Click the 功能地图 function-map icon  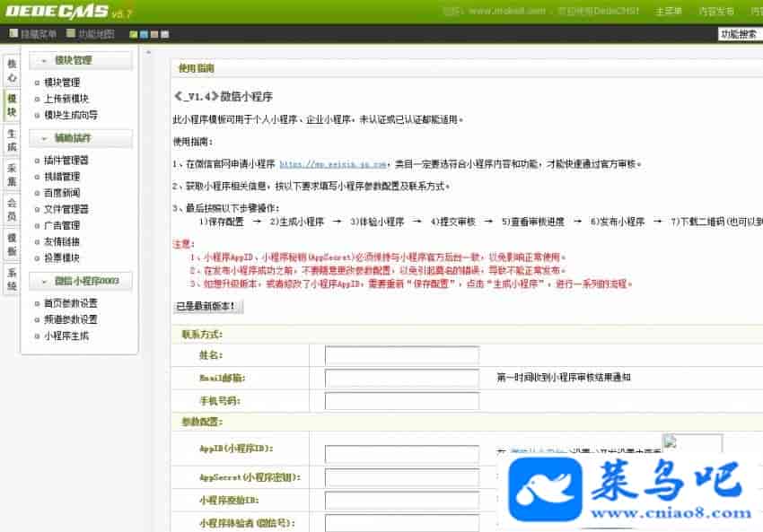tap(71, 33)
